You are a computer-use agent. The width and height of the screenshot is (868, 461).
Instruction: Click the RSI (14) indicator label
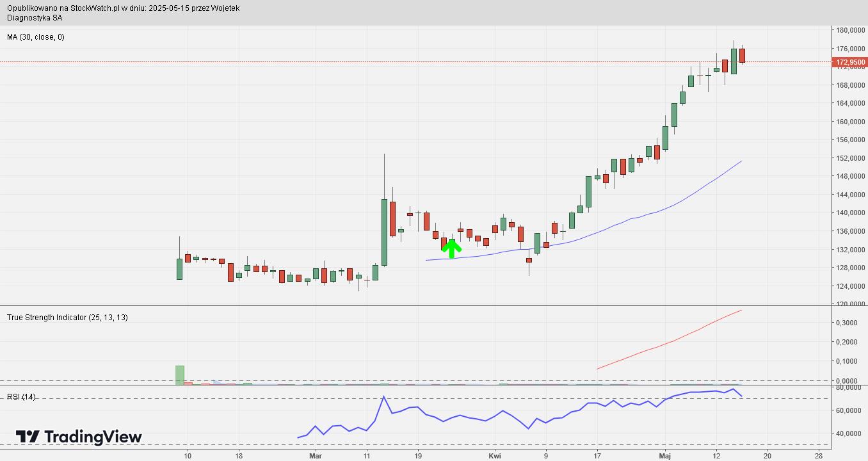tap(21, 397)
